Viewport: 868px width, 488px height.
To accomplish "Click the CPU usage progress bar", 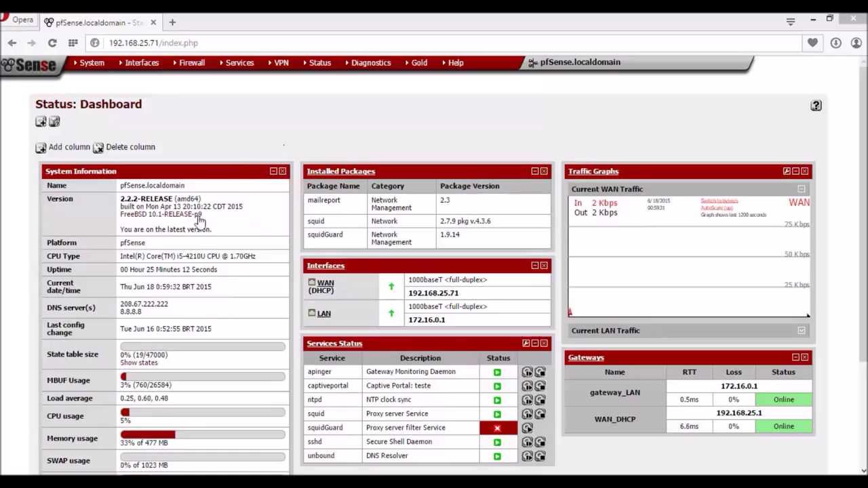I will (203, 412).
